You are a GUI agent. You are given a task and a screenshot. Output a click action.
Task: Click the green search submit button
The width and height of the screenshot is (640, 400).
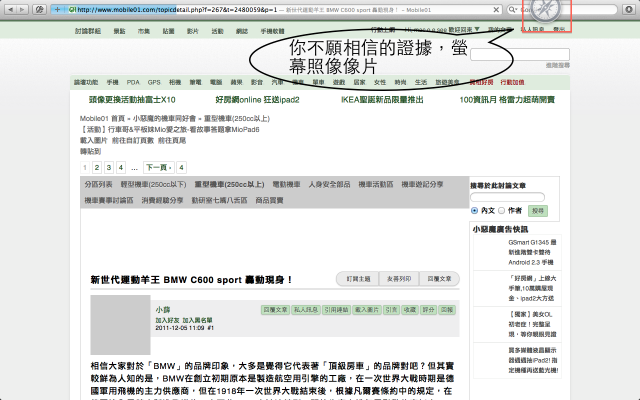coord(538,211)
